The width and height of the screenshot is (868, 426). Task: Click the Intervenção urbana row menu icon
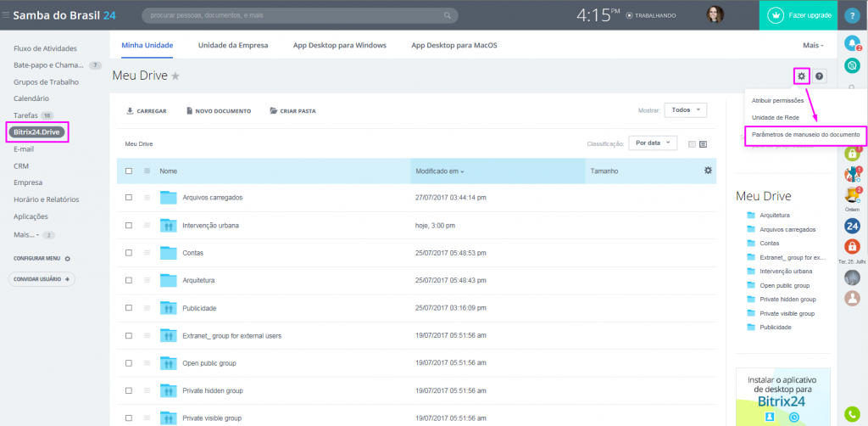point(147,225)
